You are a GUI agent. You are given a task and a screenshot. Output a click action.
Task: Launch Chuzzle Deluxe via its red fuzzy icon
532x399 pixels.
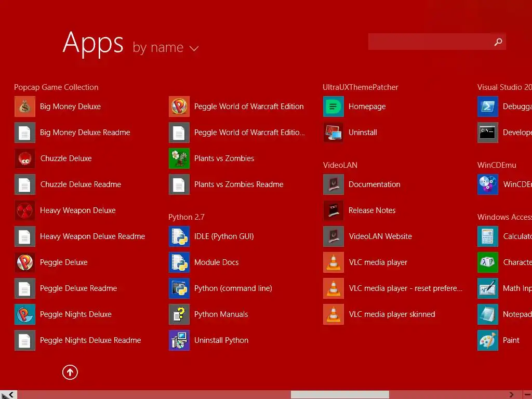(x=25, y=158)
